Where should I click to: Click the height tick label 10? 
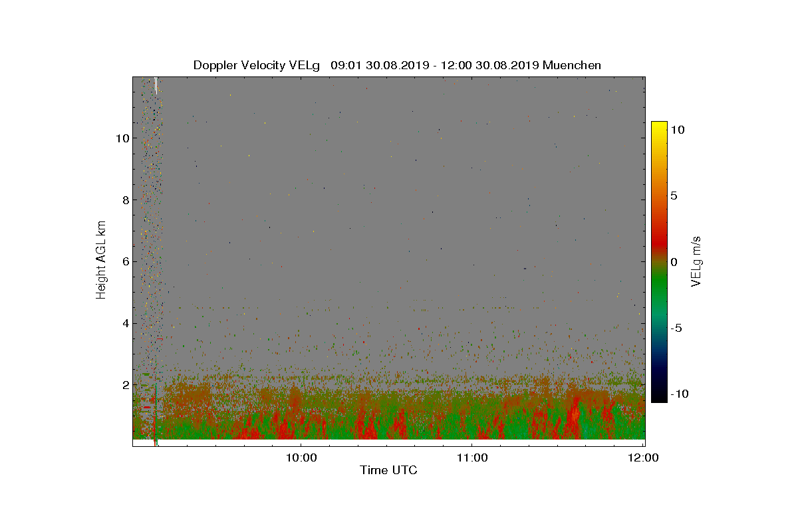[x=121, y=138]
